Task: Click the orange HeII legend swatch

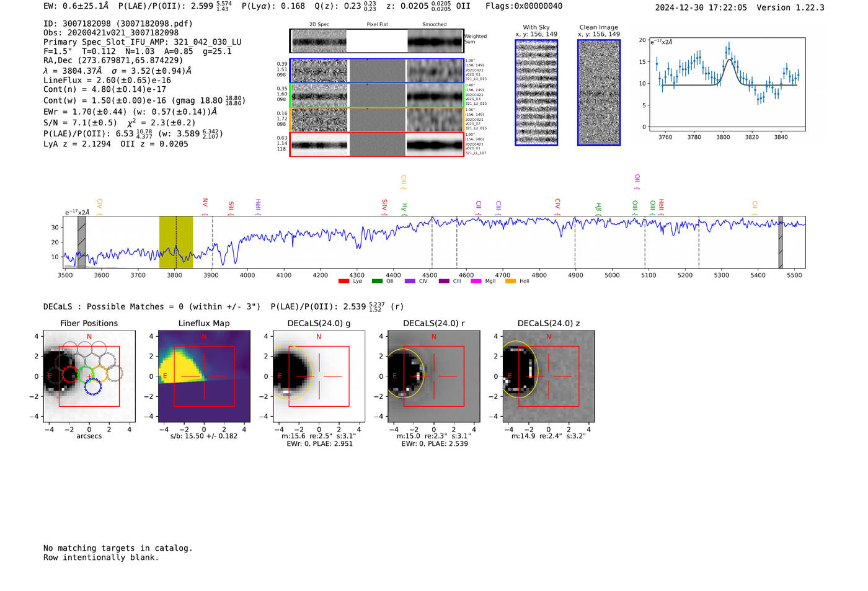Action: [511, 281]
